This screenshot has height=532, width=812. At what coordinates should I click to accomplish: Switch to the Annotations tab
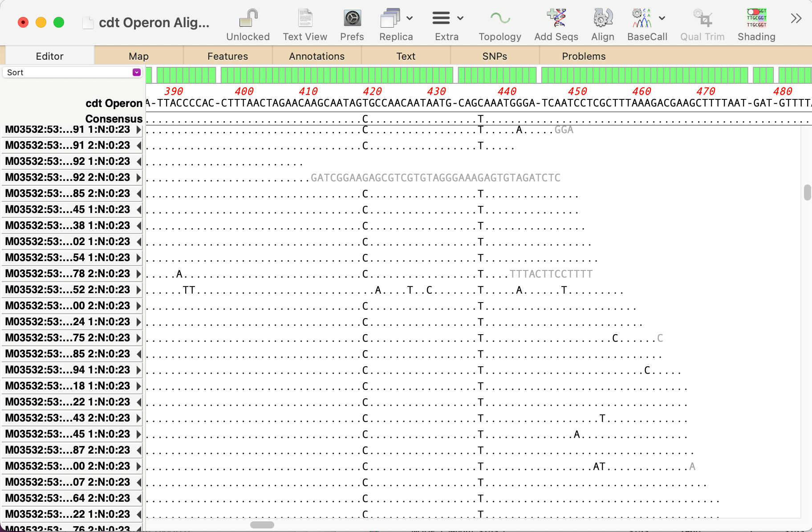coord(316,56)
